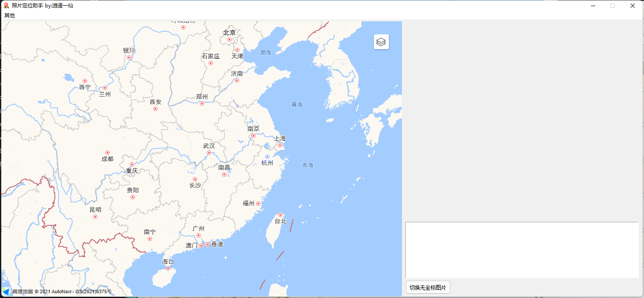644x298 pixels.
Task: Select the Wuhan marker on the map
Action: (x=208, y=152)
